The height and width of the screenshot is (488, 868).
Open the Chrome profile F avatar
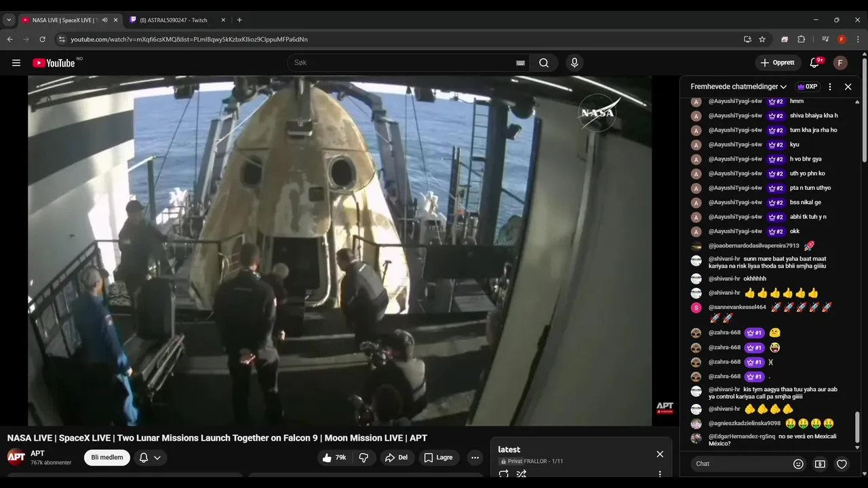[842, 39]
